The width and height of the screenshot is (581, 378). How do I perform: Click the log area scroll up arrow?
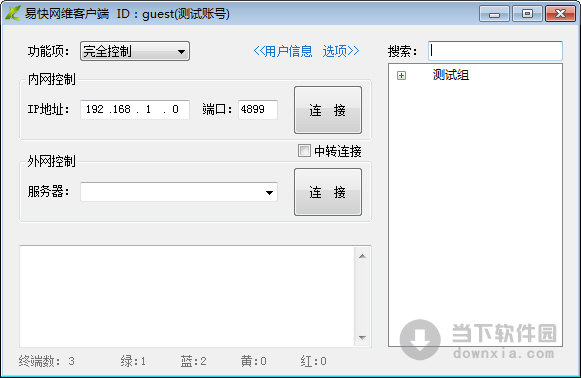(x=362, y=256)
